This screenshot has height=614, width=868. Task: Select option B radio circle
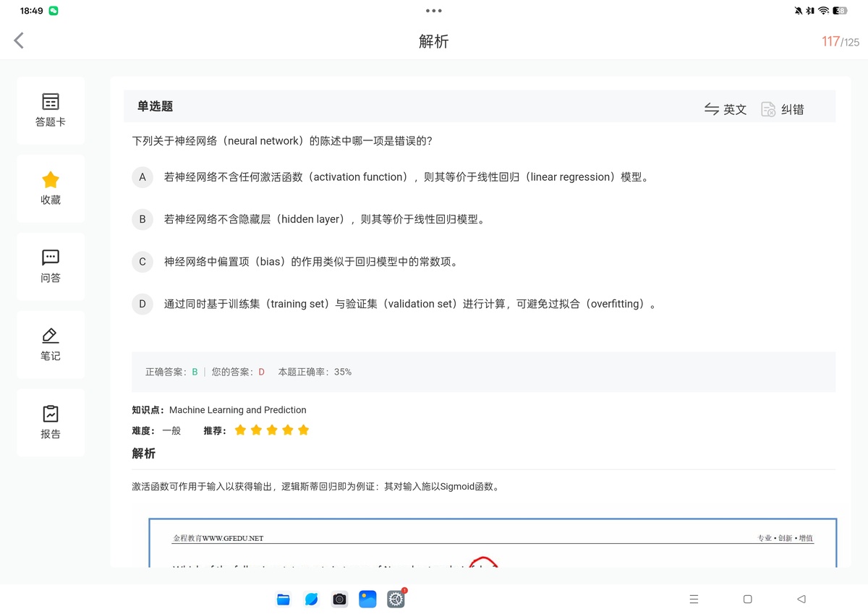click(x=142, y=219)
